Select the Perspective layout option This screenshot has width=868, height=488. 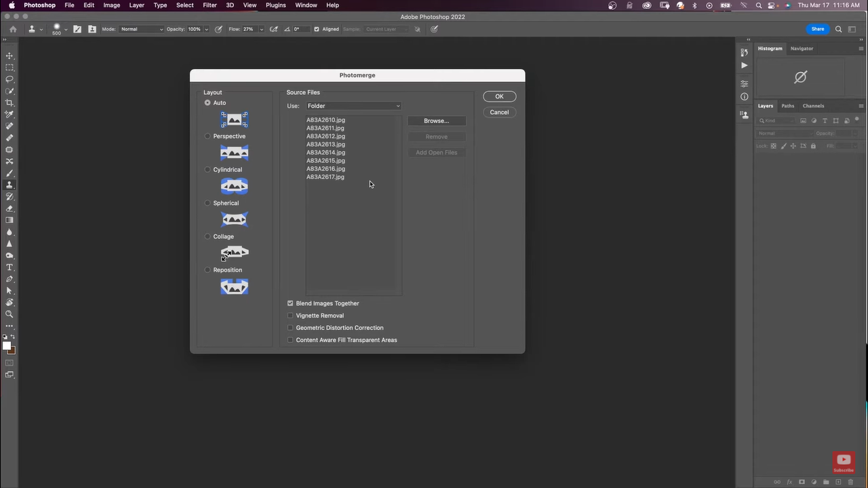pos(208,136)
